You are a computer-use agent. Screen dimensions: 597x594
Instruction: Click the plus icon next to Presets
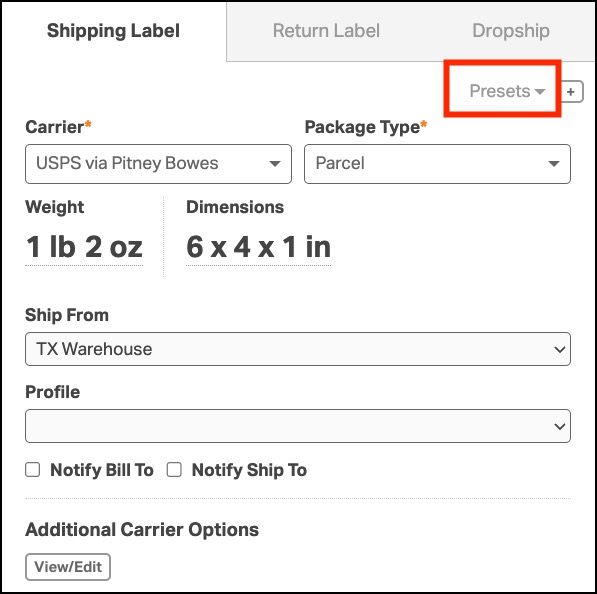pyautogui.click(x=572, y=92)
